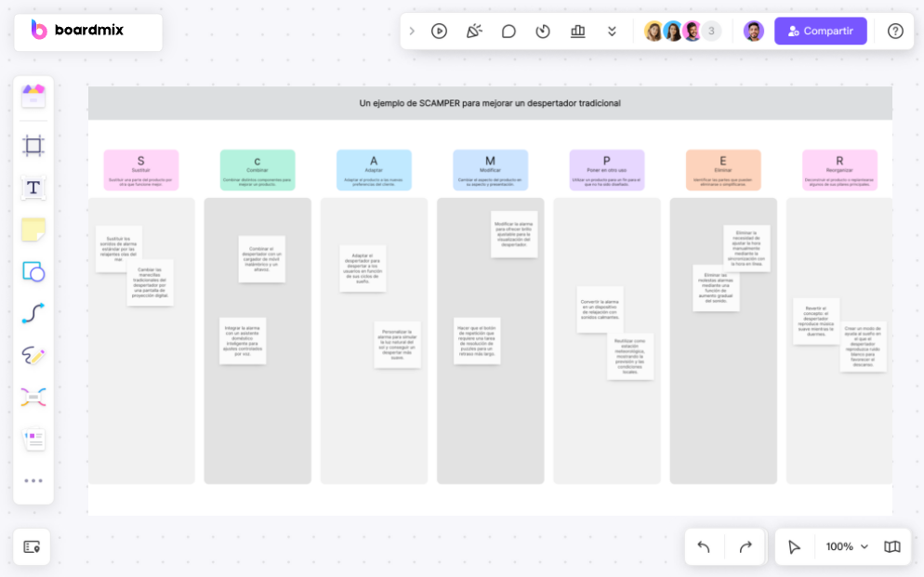Open the help question mark icon

point(895,32)
